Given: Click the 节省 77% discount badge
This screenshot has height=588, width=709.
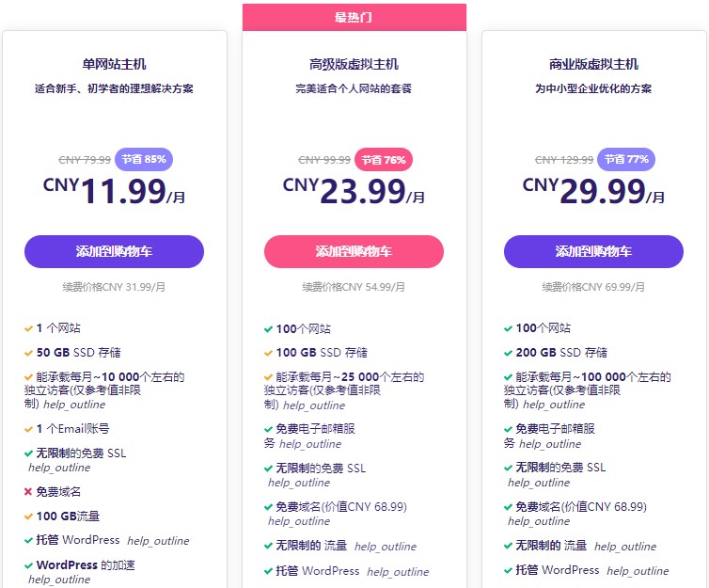Looking at the screenshot, I should tap(626, 159).
